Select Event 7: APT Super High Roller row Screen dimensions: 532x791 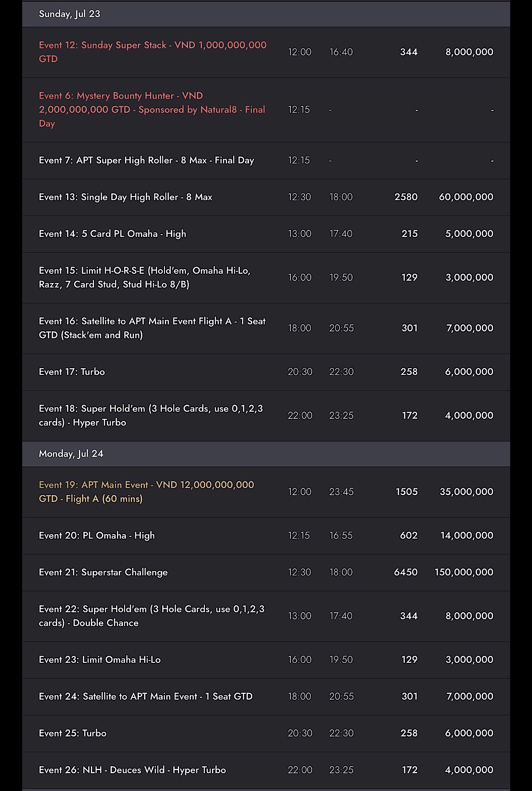pyautogui.click(x=266, y=161)
